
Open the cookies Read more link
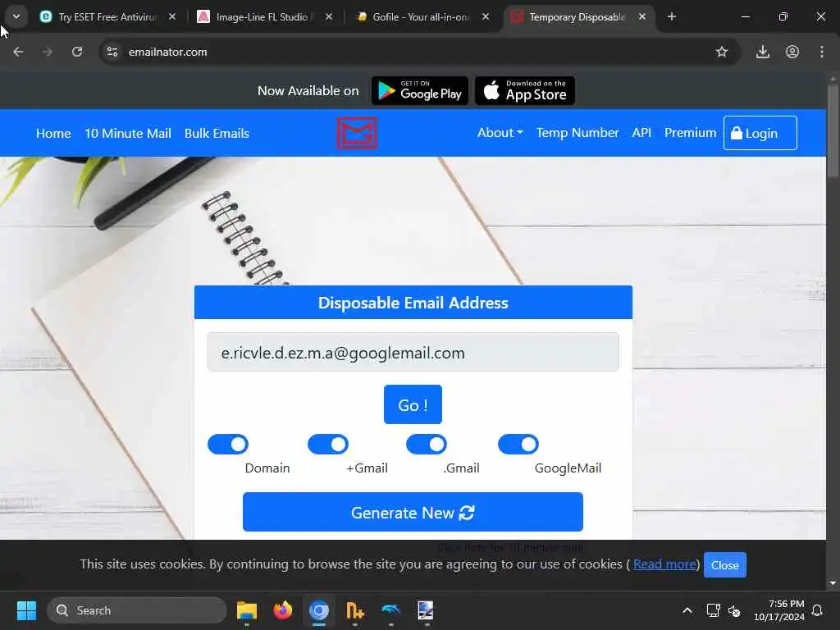tap(664, 564)
